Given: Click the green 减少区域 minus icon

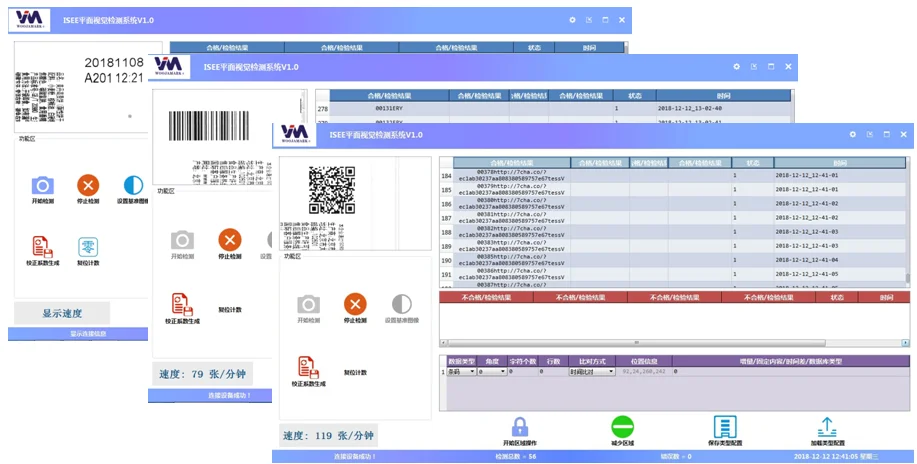Looking at the screenshot, I should (622, 427).
